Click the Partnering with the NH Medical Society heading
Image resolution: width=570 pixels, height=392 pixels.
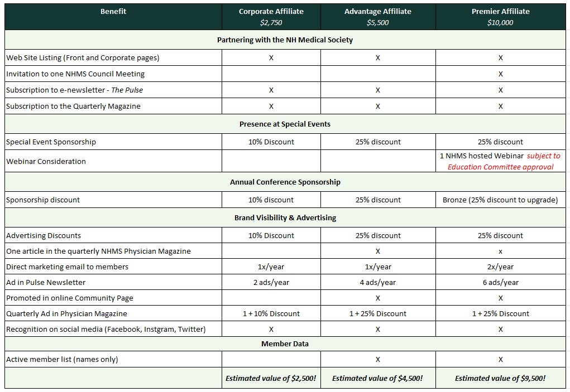[x=285, y=40]
